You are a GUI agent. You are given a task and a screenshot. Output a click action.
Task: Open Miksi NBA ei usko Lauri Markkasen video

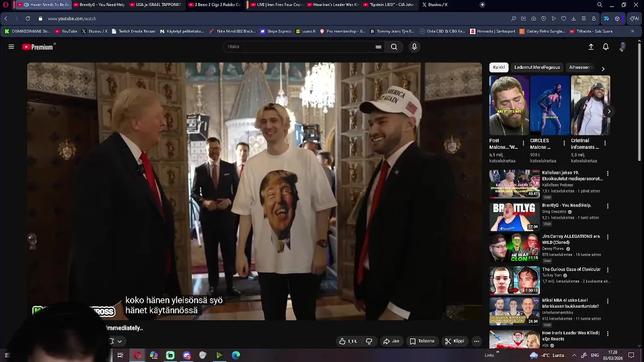coord(570,303)
